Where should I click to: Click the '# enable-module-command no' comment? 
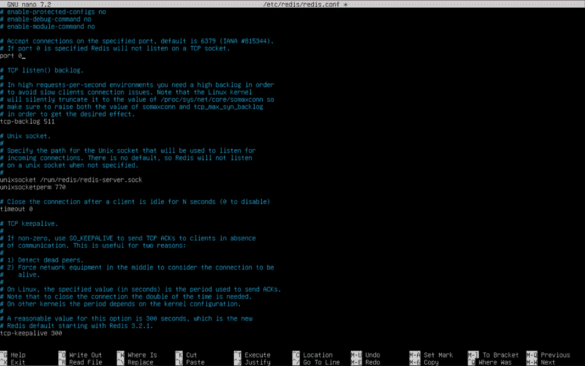(47, 26)
